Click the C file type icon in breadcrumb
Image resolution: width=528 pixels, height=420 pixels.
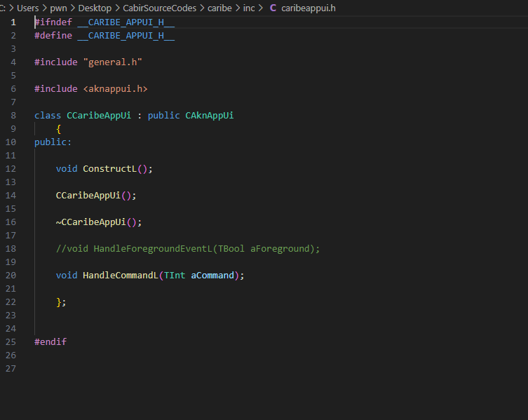click(273, 8)
